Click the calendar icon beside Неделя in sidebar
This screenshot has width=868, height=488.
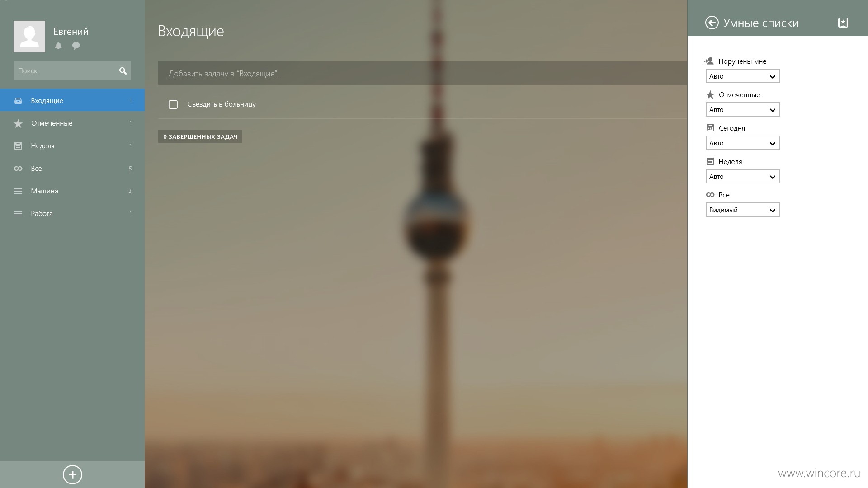coord(18,146)
